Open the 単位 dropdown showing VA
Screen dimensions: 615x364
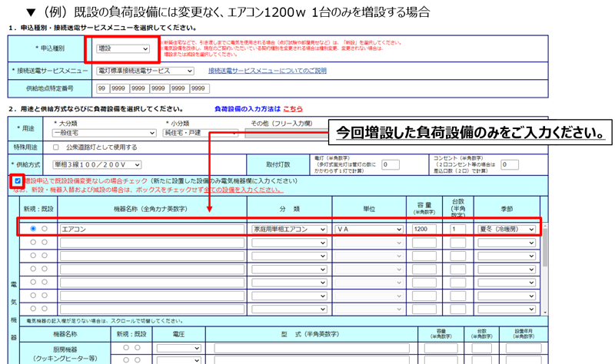click(x=369, y=229)
